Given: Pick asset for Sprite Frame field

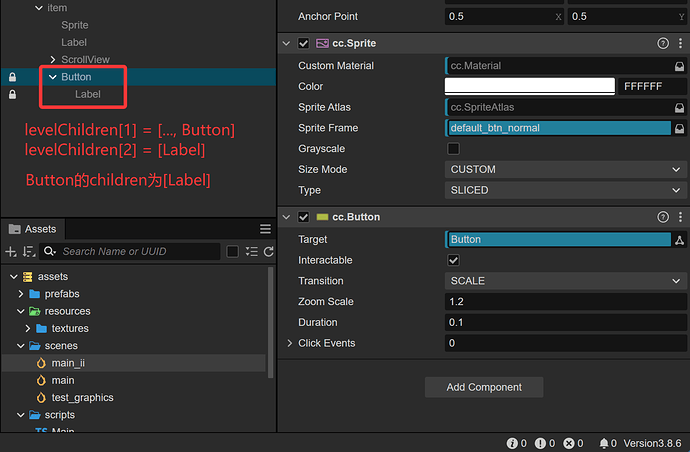Looking at the screenshot, I should click(x=679, y=128).
